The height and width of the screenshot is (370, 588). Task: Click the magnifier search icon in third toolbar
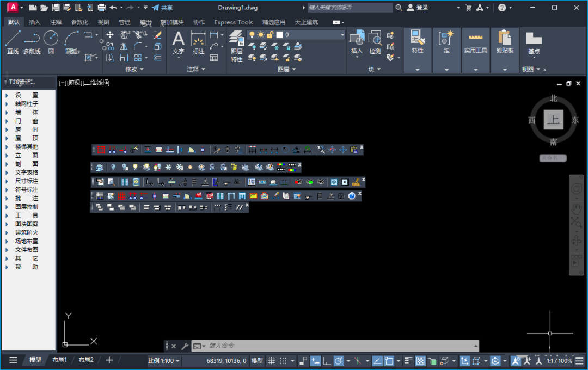pos(112,182)
